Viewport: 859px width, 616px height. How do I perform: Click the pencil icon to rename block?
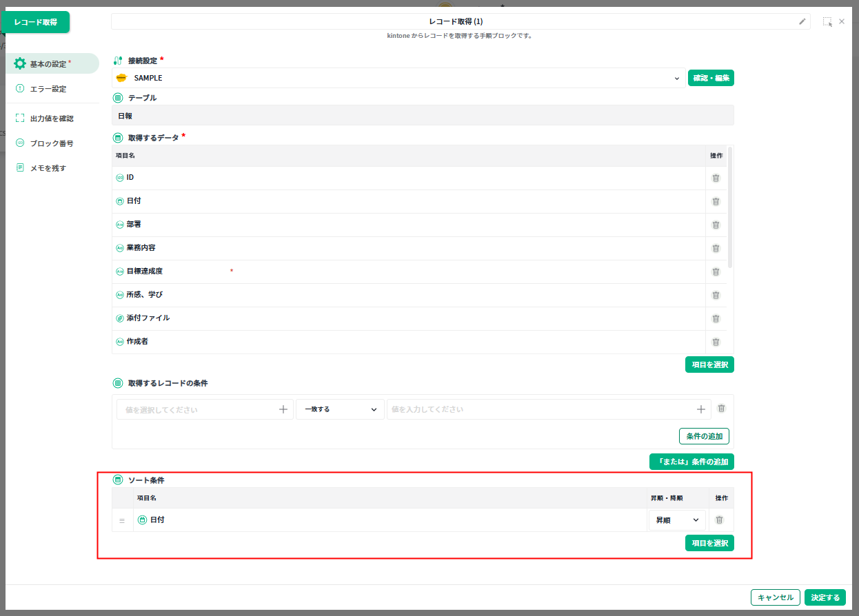(x=802, y=21)
